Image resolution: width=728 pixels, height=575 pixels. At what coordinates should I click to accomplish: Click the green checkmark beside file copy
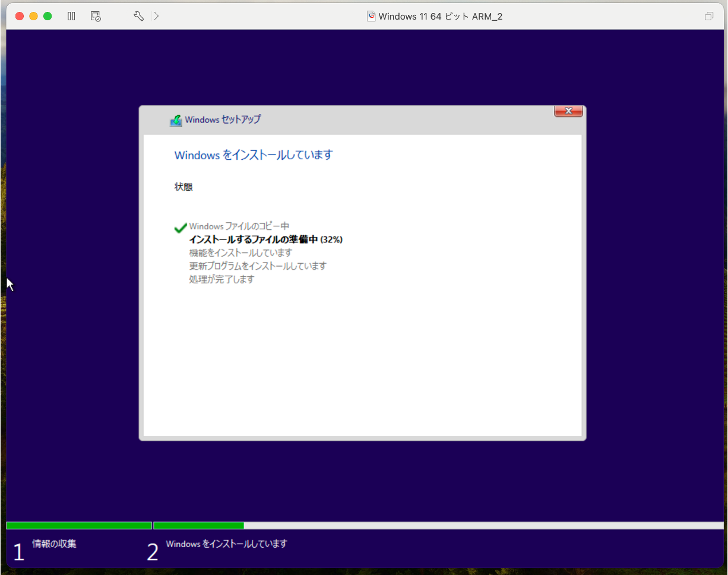(181, 228)
